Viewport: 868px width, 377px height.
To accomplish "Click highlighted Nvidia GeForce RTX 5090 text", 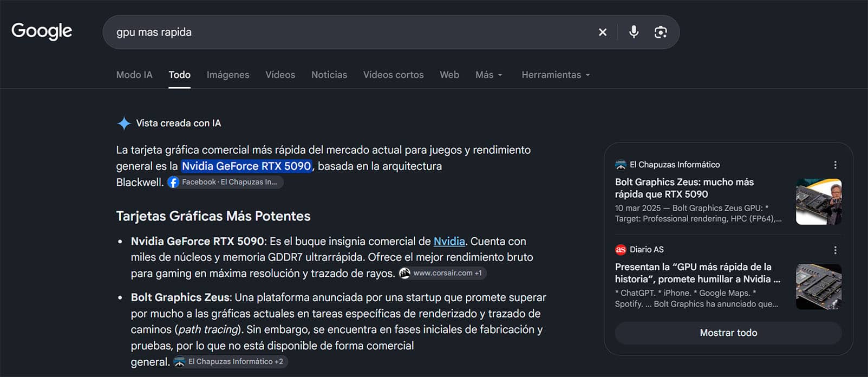I will coord(246,166).
